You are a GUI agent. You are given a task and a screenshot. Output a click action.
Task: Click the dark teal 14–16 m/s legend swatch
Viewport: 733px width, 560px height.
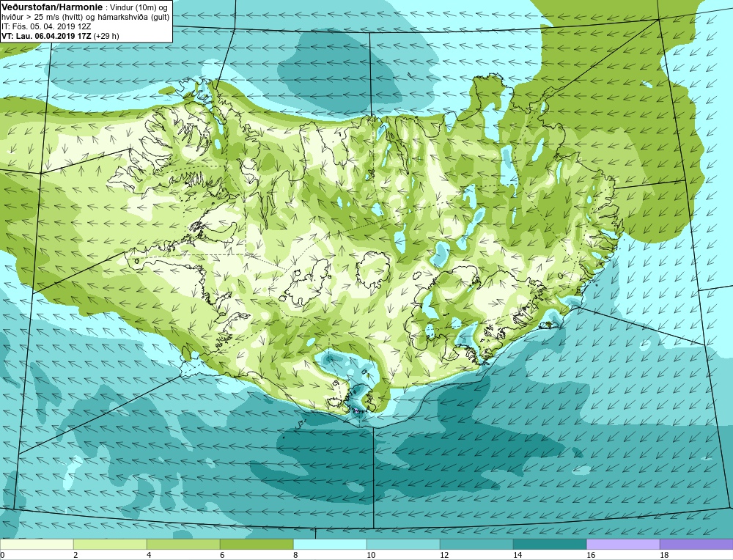[x=550, y=544]
